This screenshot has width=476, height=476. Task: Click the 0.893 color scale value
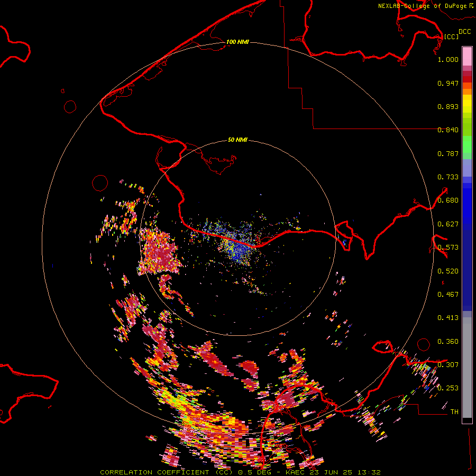tap(448, 106)
